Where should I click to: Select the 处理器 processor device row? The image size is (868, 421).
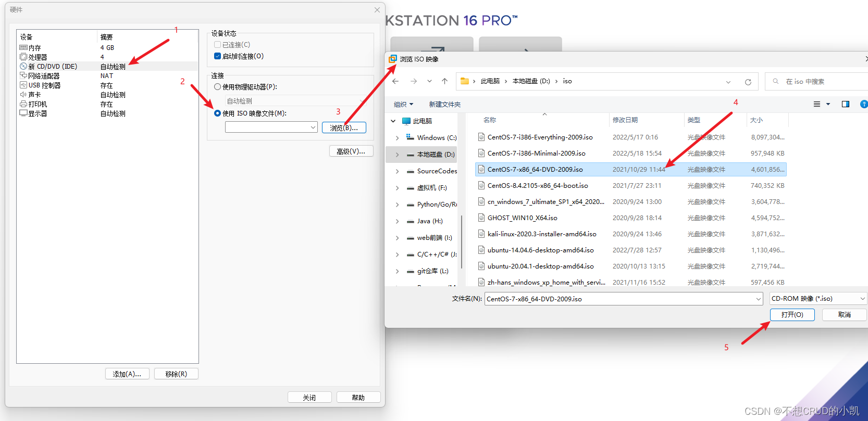(x=107, y=57)
